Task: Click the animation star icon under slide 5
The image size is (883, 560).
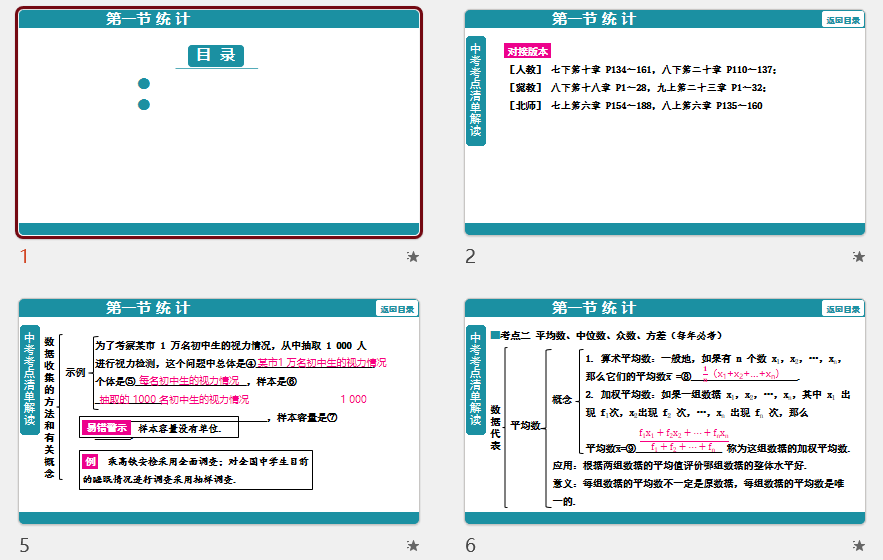Action: coord(413,545)
